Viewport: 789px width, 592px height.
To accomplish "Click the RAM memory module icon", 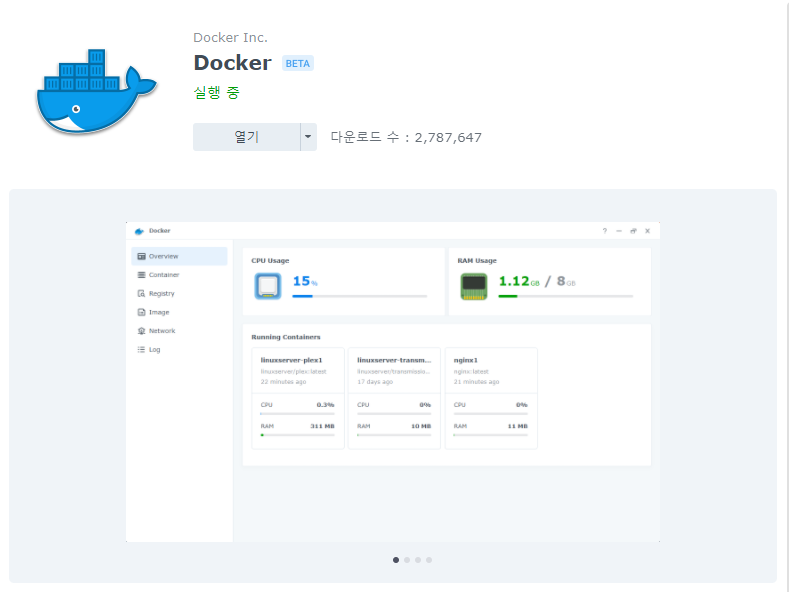I will (x=474, y=286).
